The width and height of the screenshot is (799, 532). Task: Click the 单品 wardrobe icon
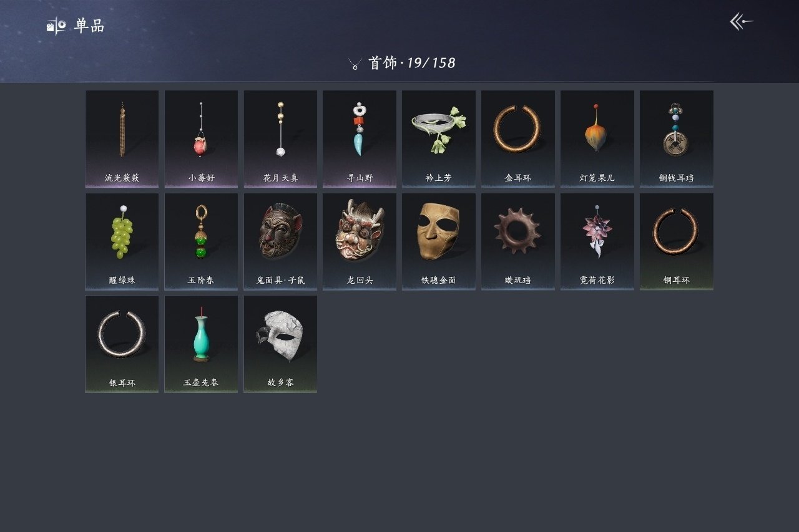56,26
